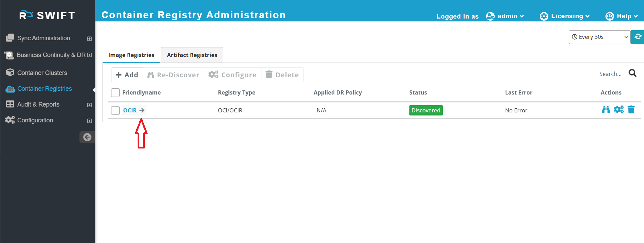The image size is (644, 243).
Task: Click the Sync Administration sidebar icon
Action: (10, 38)
